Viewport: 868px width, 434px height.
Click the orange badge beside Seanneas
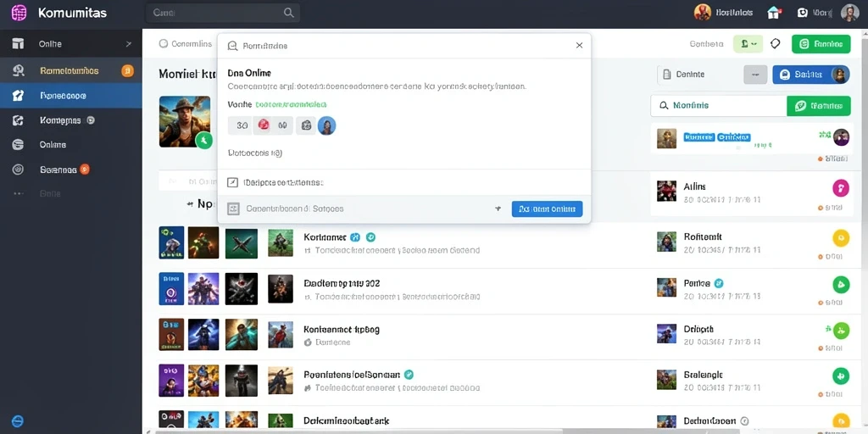(x=85, y=169)
